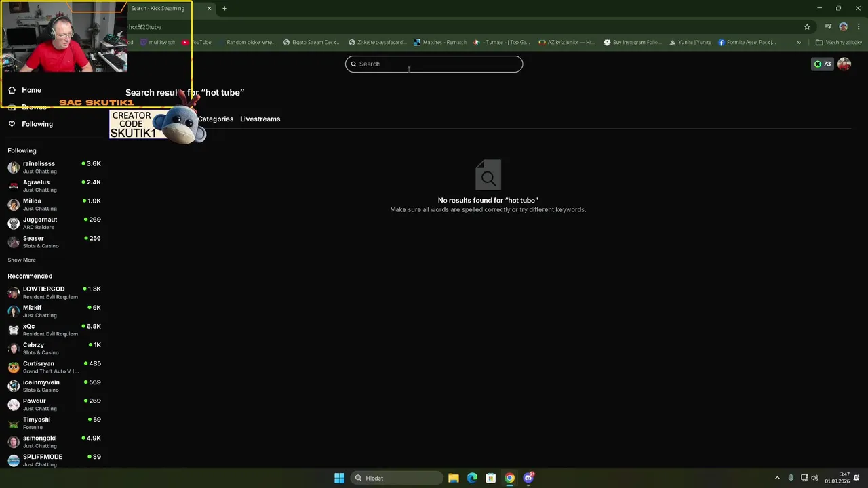Open the Buy Instagram Followers bookmark

pos(633,42)
